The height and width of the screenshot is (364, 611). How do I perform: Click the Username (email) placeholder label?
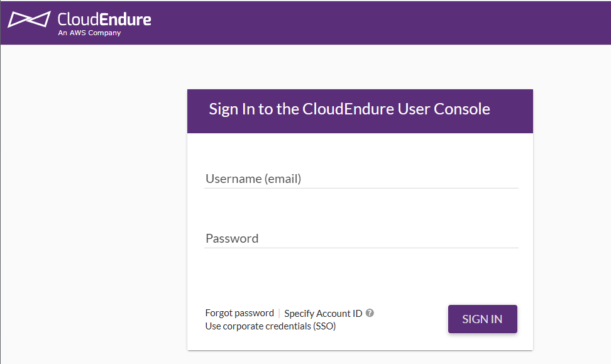point(253,179)
